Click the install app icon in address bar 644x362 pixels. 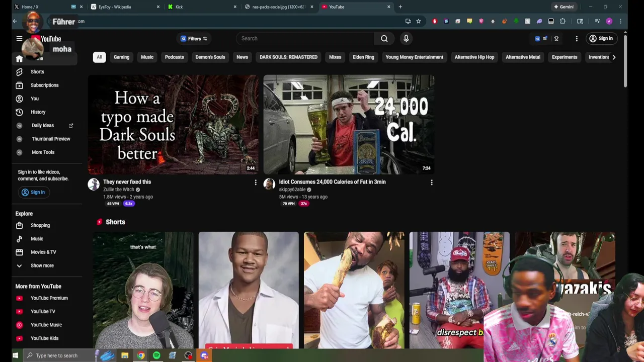[x=408, y=21]
